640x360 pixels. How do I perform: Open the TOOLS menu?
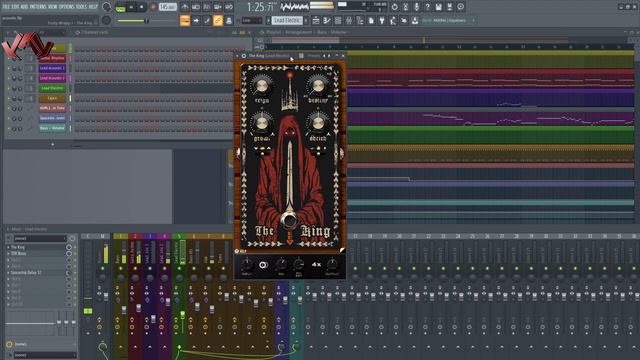[81, 7]
